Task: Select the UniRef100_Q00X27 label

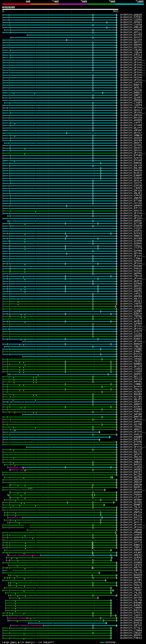Action: tap(131, 37)
